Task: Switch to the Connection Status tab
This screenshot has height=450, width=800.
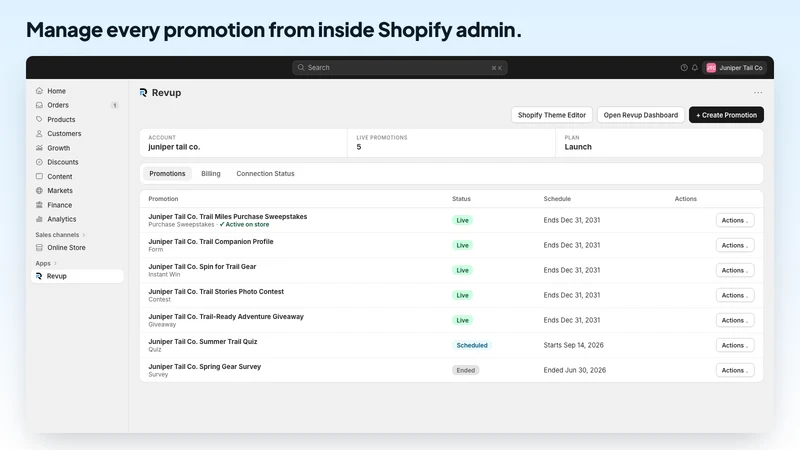Action: click(265, 173)
